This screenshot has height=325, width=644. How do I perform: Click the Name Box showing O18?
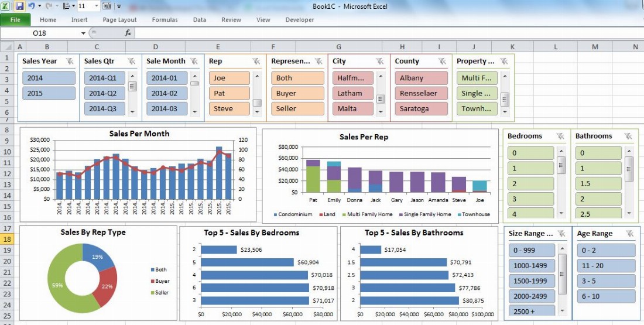click(40, 33)
